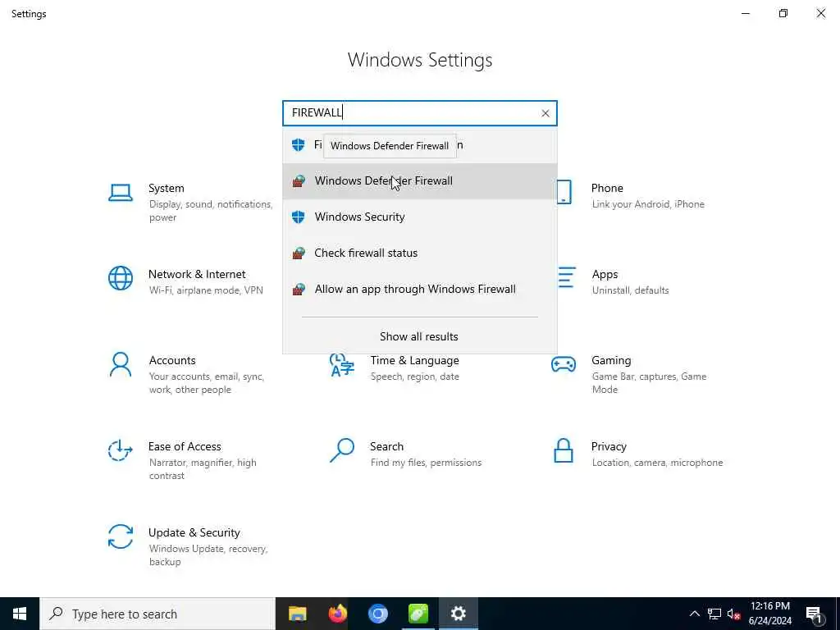Screen dimensions: 840x630
Task: Open Accounts settings label
Action: (x=172, y=361)
